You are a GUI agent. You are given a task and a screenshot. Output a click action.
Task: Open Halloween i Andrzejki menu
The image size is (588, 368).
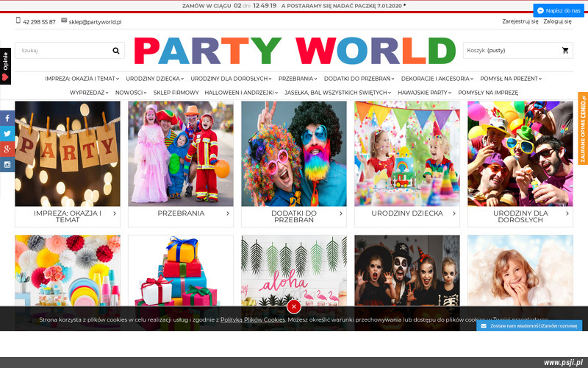(241, 93)
